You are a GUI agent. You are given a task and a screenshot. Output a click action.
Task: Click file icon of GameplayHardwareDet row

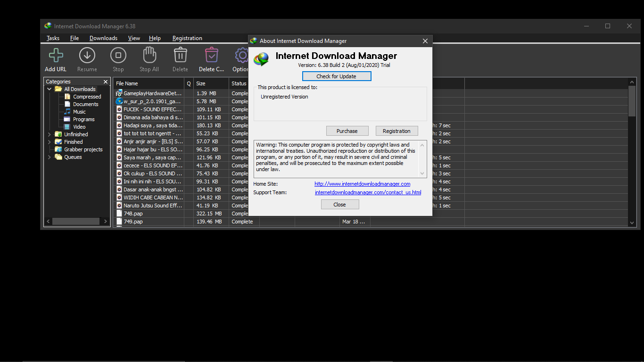(x=119, y=93)
